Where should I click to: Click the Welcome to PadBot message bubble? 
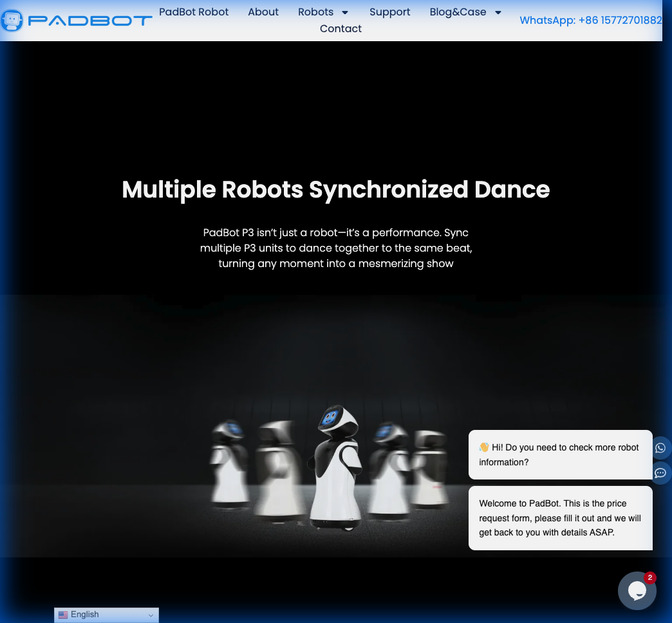560,517
